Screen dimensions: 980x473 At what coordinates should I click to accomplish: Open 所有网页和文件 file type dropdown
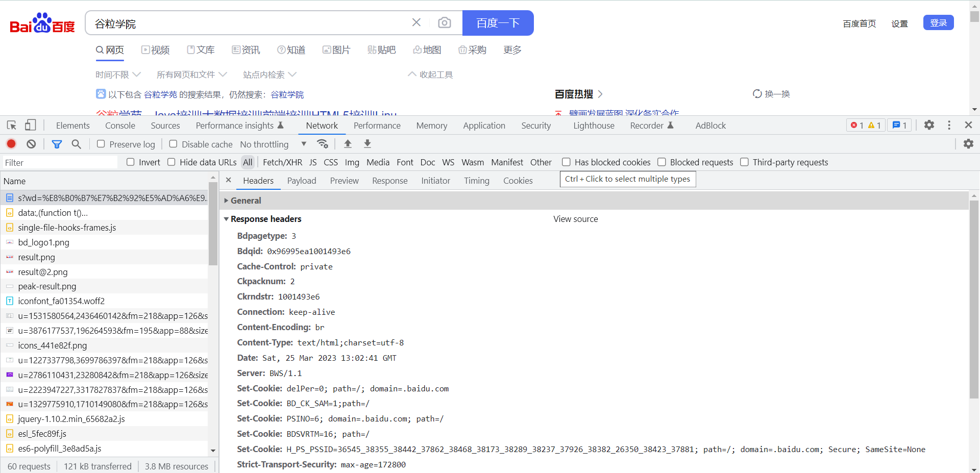click(191, 74)
